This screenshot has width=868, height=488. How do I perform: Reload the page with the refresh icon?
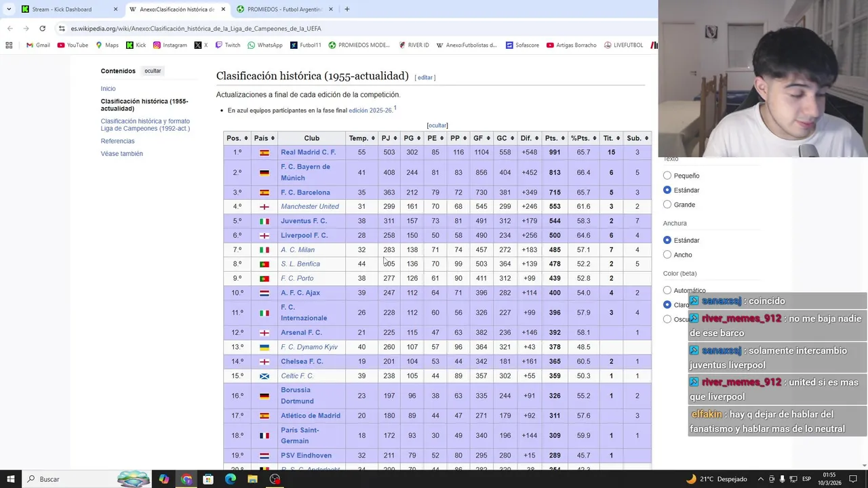tap(42, 28)
